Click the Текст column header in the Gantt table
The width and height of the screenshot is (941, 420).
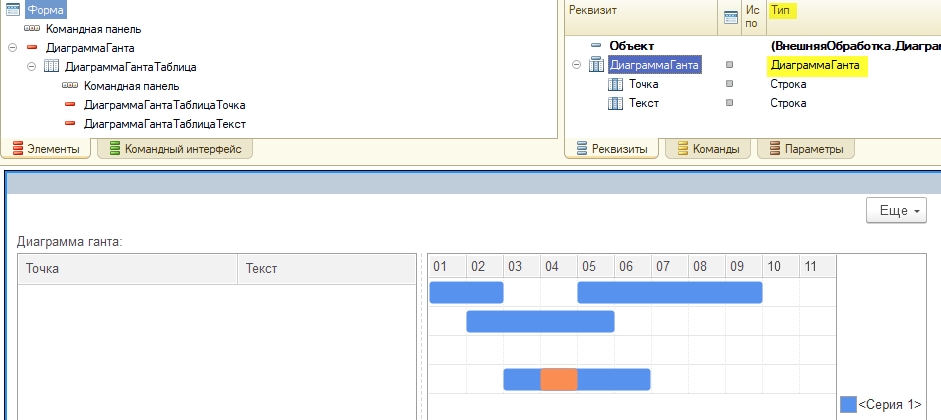327,269
